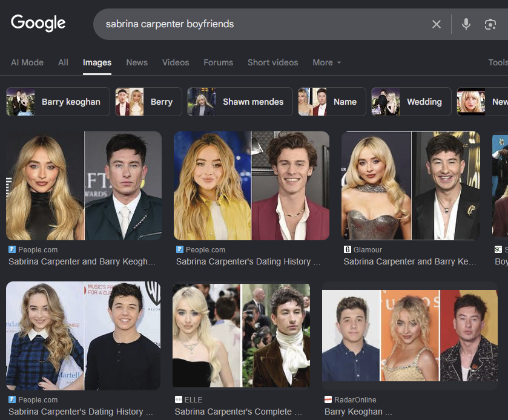Open 'Sabrina Carpenter and Barry Keogh...' People.com link

(x=82, y=261)
